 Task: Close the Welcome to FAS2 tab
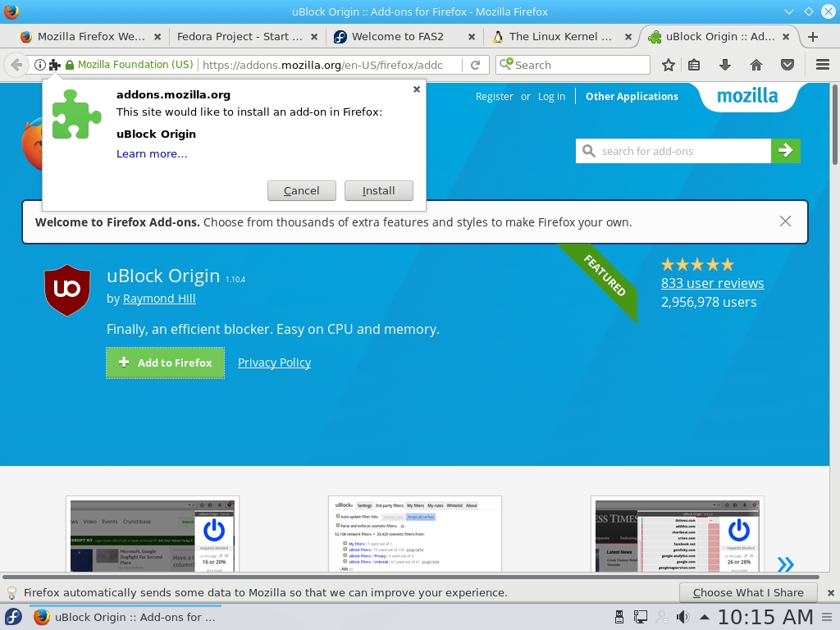472,37
